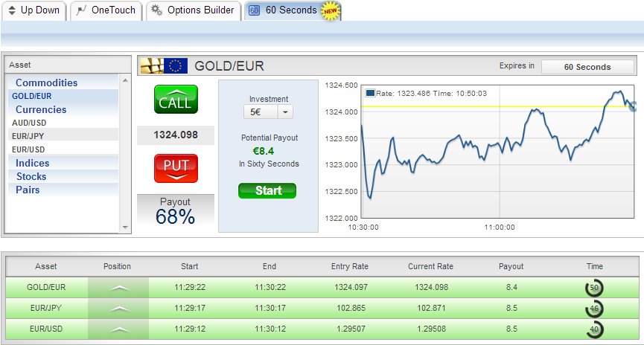Select the 60 Seconds tab
The height and width of the screenshot is (345, 644).
[x=292, y=10]
